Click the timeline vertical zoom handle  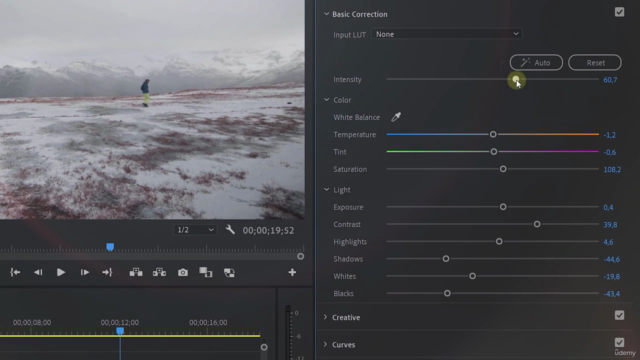click(x=264, y=347)
